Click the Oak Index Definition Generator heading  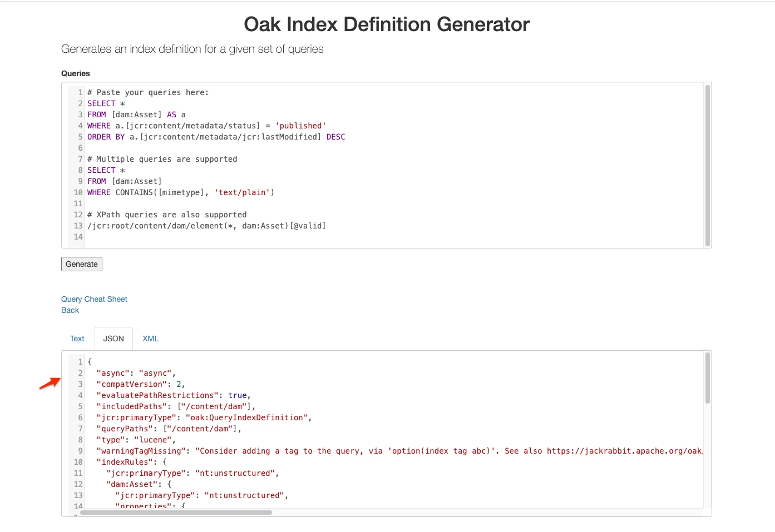tap(387, 24)
